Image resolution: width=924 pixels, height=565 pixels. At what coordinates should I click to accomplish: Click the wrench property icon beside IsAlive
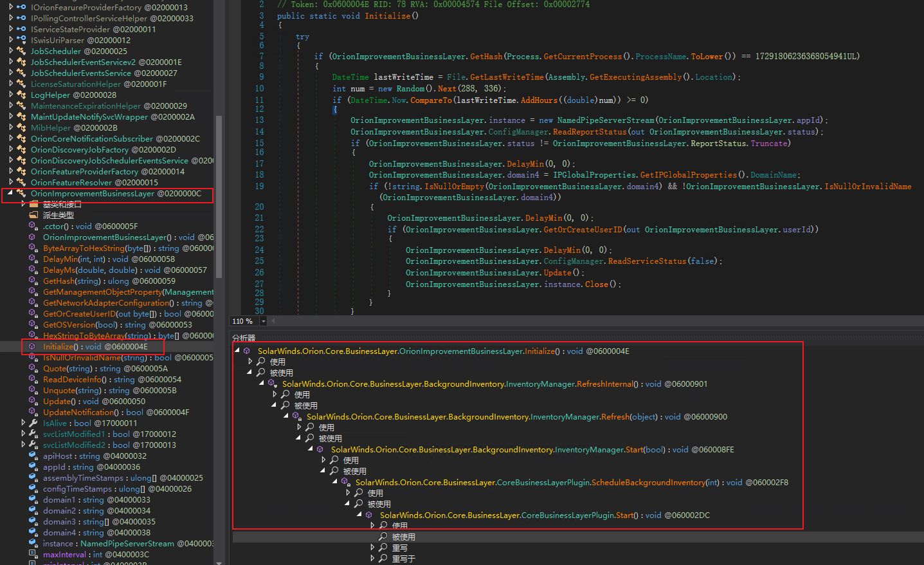tap(33, 423)
